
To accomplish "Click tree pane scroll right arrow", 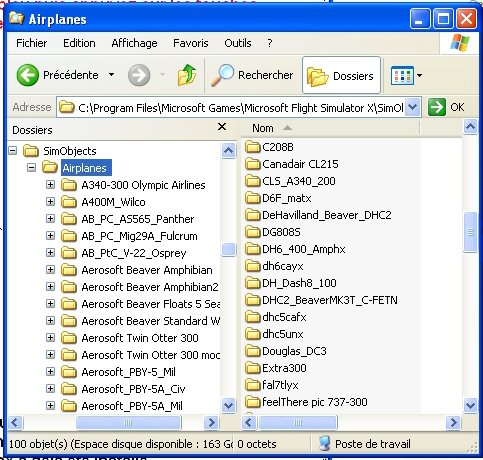I will tap(211, 423).
